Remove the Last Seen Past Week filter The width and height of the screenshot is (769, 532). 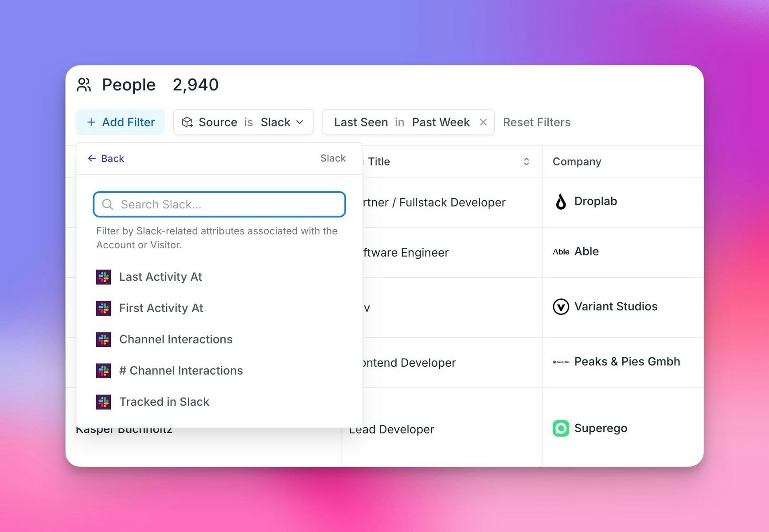coord(483,122)
